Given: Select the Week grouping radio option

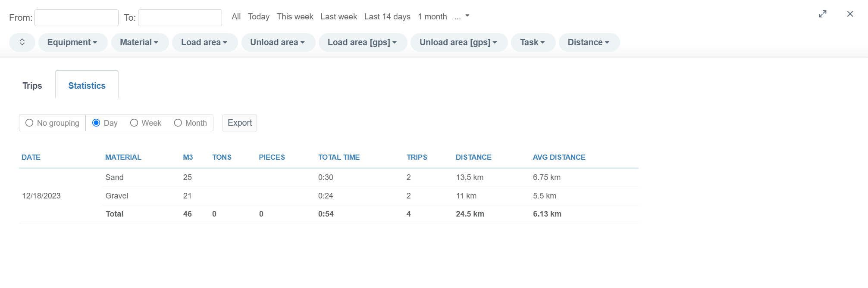Looking at the screenshot, I should [x=134, y=123].
